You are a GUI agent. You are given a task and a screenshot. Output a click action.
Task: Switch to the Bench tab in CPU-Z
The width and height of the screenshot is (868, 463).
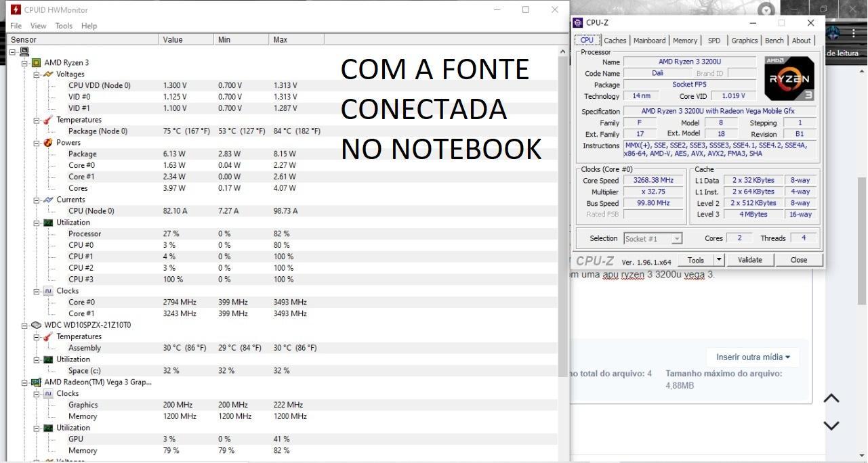pos(774,41)
